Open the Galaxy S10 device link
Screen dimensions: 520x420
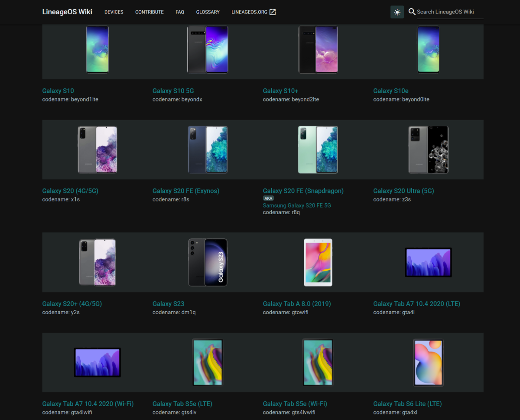tap(58, 91)
